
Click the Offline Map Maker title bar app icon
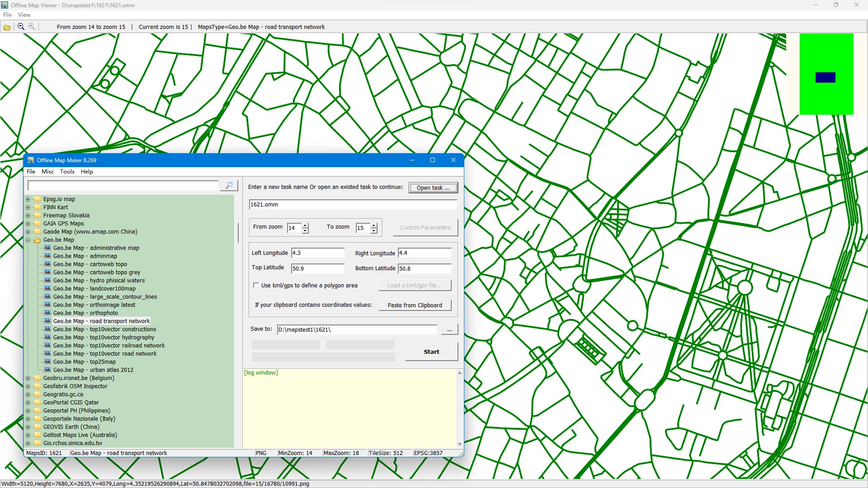click(31, 160)
